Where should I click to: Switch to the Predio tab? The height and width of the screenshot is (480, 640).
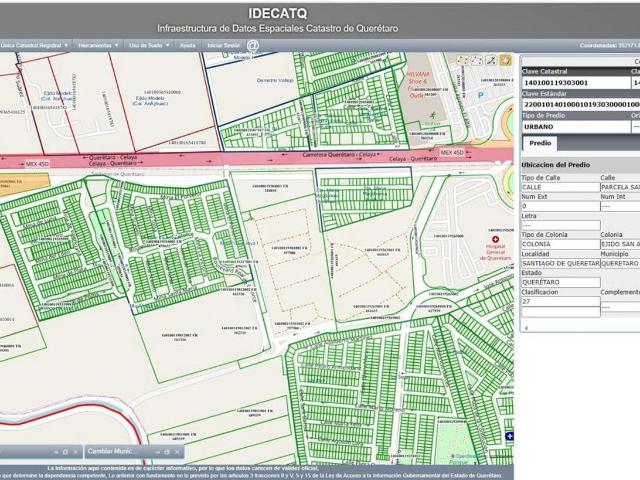click(x=540, y=143)
